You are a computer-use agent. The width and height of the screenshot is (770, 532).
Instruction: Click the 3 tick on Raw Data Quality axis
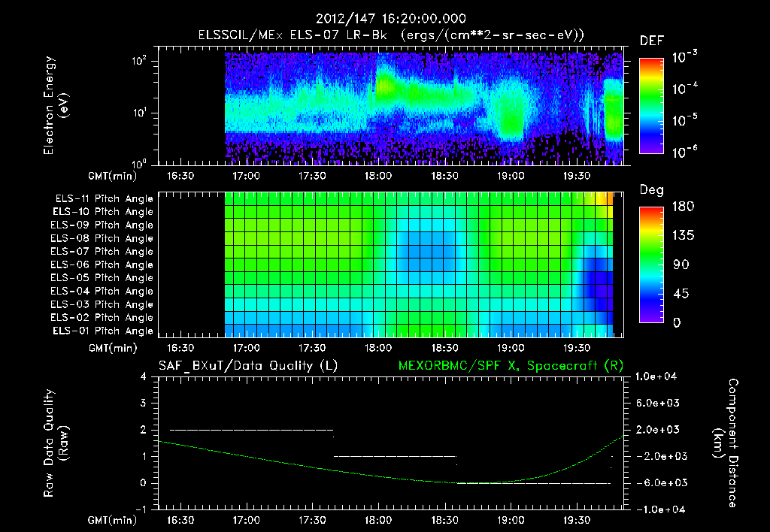(x=143, y=403)
